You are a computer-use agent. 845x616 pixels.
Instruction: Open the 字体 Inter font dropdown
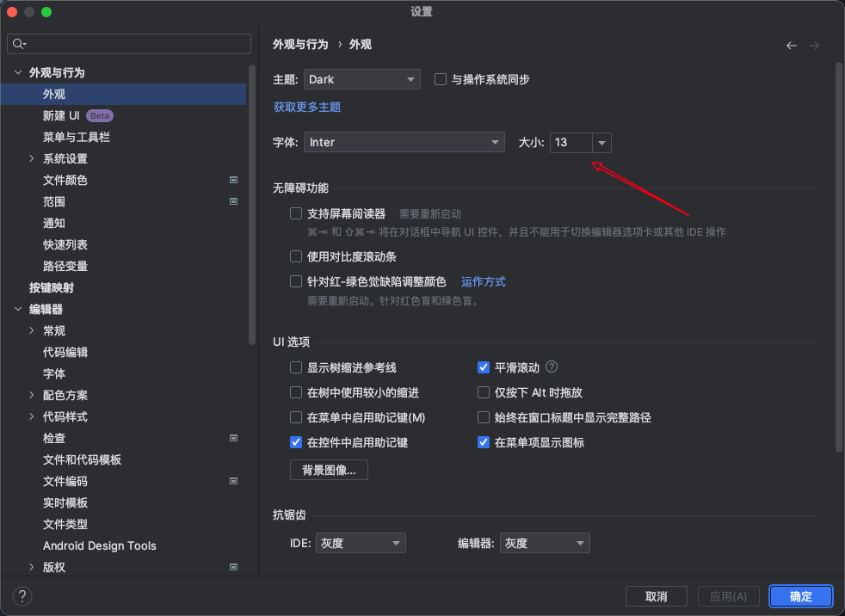tap(404, 142)
